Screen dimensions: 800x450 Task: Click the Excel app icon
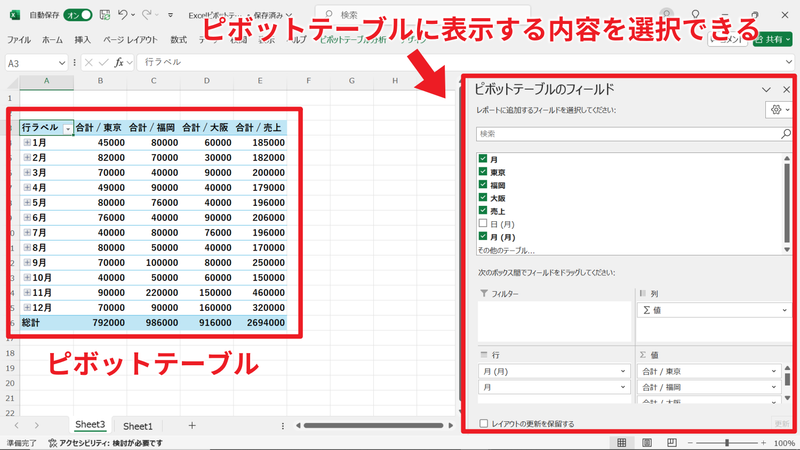15,15
